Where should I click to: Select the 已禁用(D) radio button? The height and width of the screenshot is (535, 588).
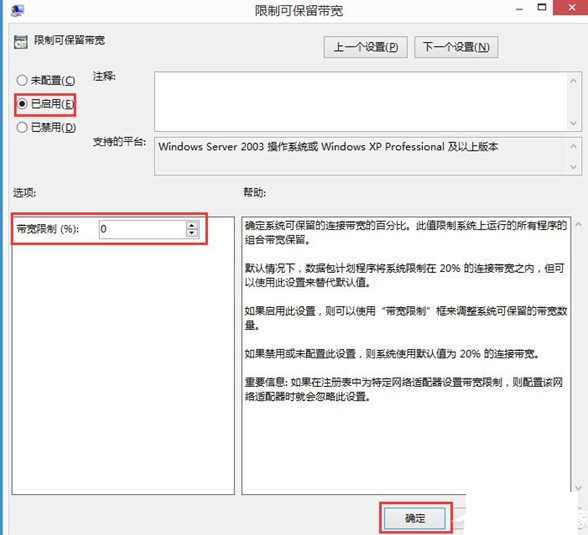tap(46, 127)
